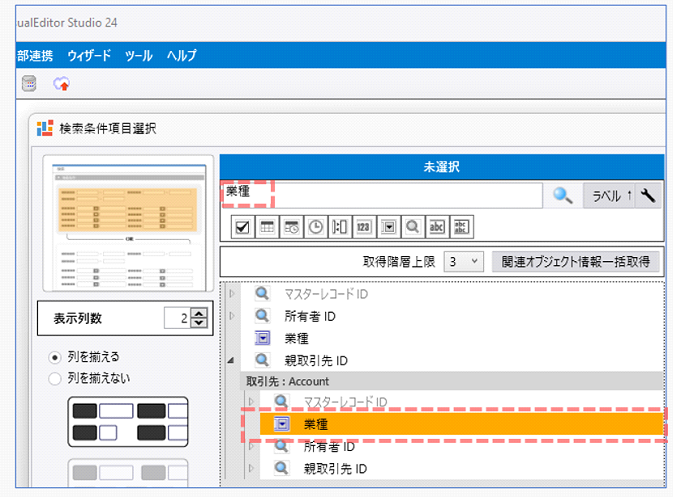673x498 pixels.
Task: Toggle the 123 numeric field filter icon
Action: [x=364, y=227]
